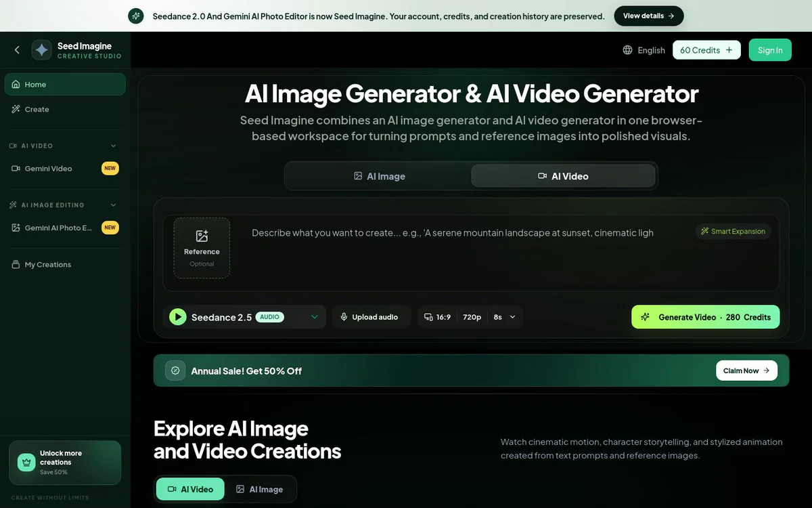Collapse the AI VIDEO sidebar section
This screenshot has height=508, width=812.
113,146
